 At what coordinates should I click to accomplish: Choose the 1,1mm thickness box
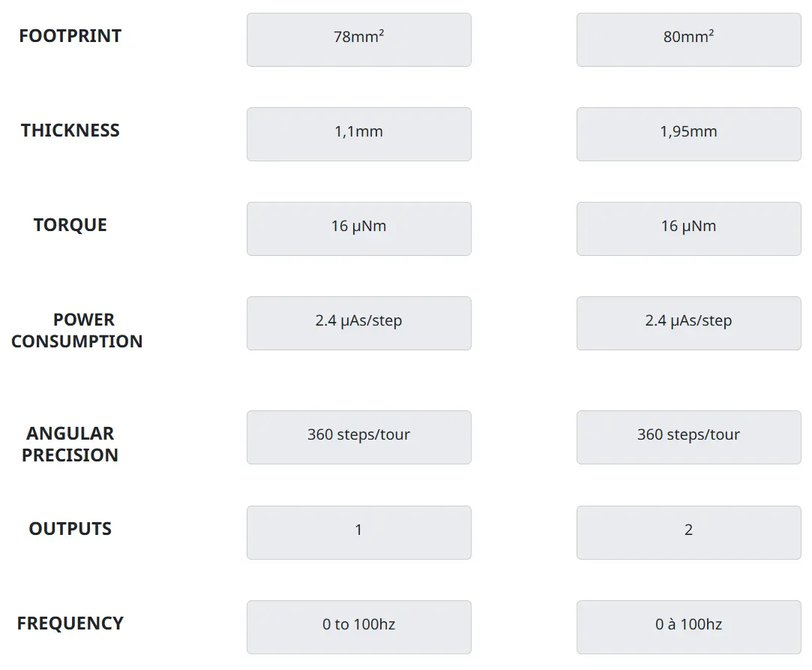point(358,134)
